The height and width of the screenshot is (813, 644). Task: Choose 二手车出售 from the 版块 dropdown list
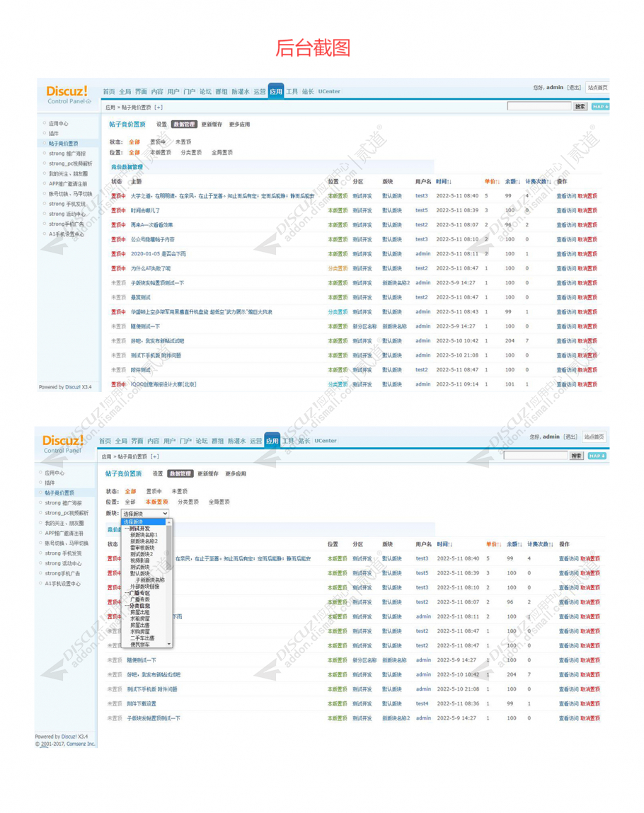pos(142,638)
